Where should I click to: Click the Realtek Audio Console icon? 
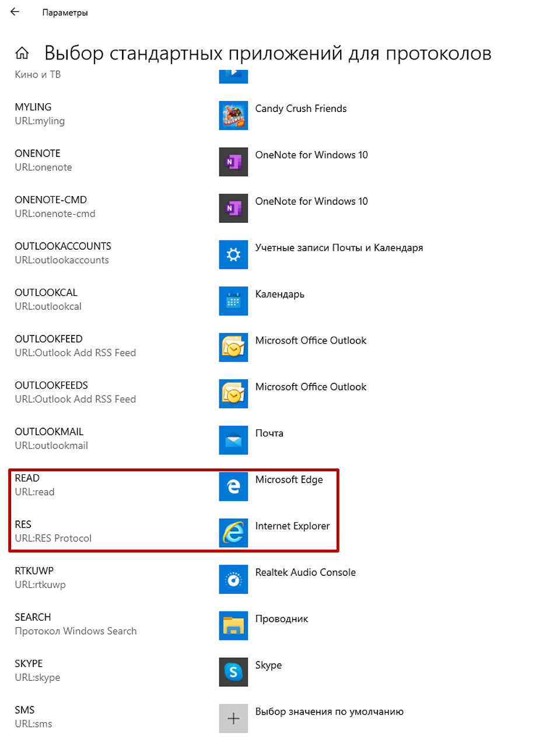tap(233, 579)
